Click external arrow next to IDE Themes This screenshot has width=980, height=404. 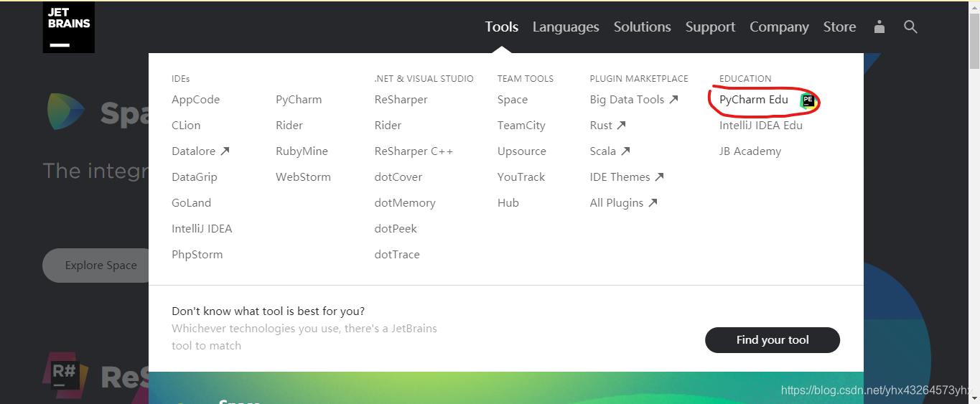tap(659, 177)
